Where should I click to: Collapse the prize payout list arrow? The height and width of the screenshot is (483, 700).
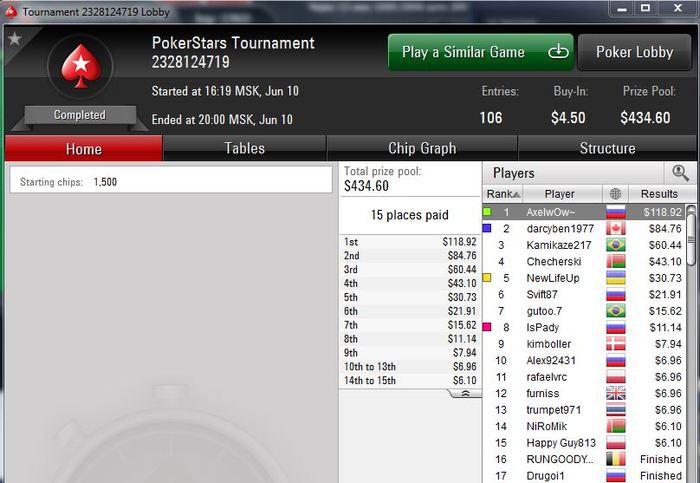[x=465, y=393]
